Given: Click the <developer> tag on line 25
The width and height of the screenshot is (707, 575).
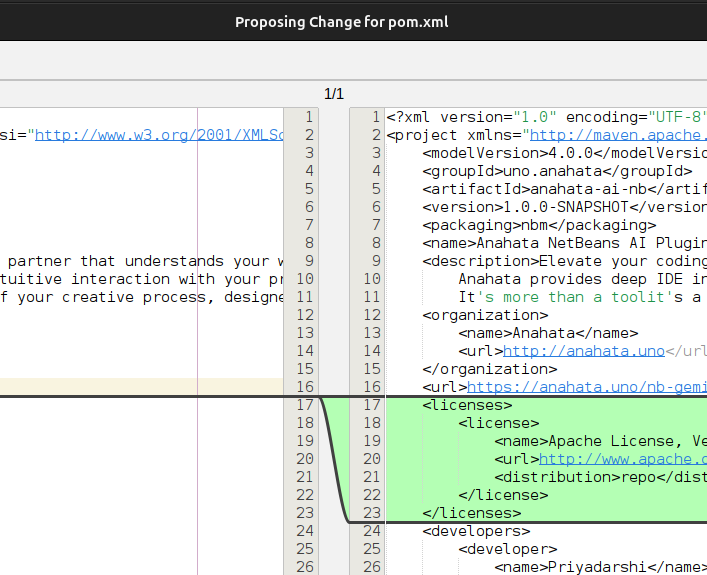Looking at the screenshot, I should (508, 549).
